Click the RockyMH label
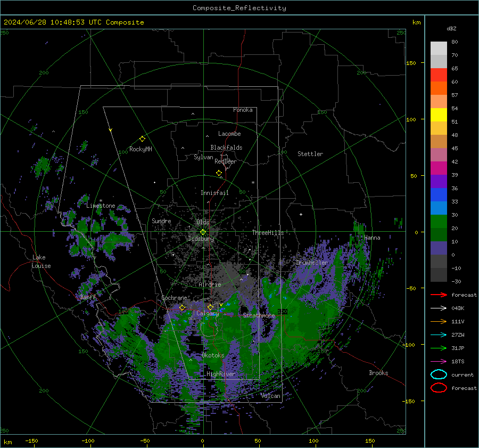Image resolution: width=479 pixels, height=448 pixels. [141, 149]
